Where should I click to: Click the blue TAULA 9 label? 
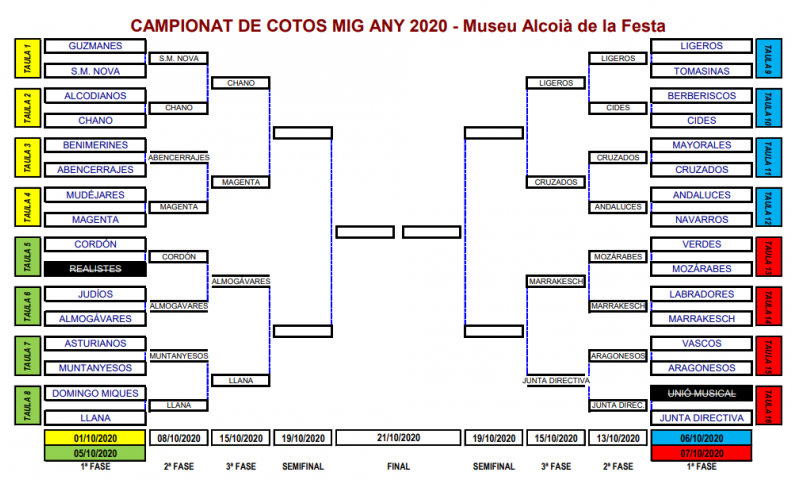tap(768, 58)
